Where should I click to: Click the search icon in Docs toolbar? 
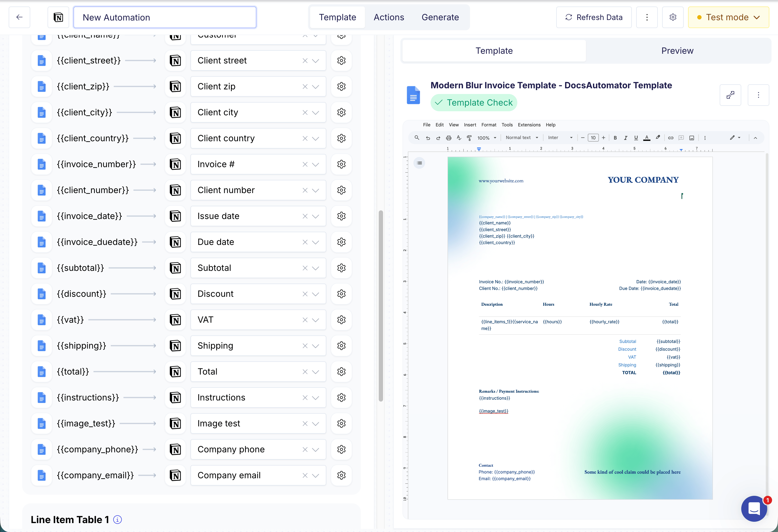(x=417, y=138)
